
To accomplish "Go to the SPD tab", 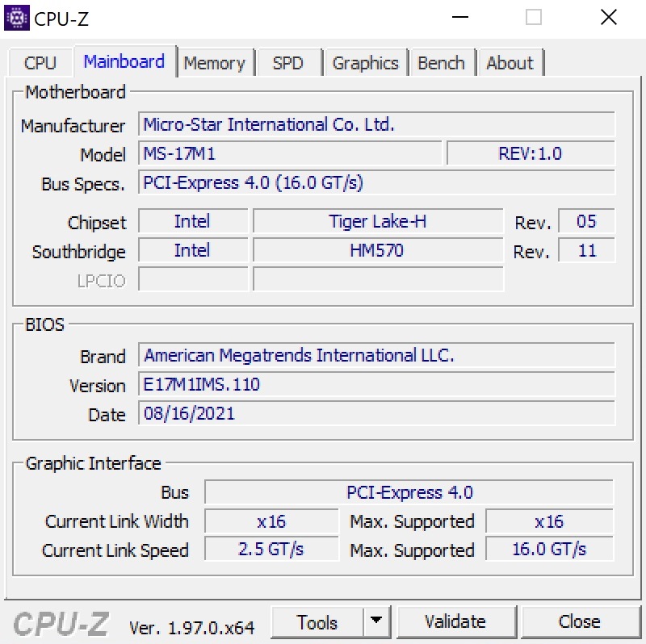I will coord(288,63).
